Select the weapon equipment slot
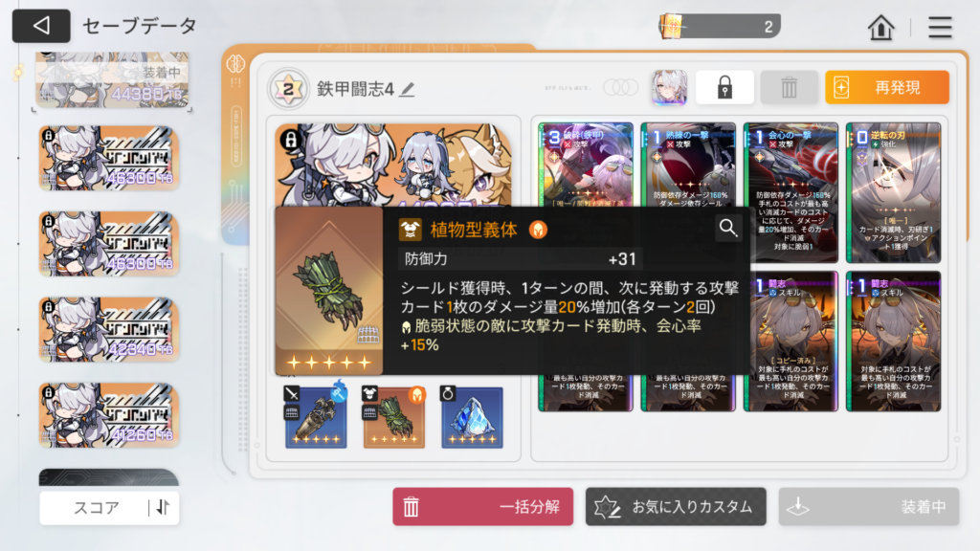This screenshot has height=551, width=980. pyautogui.click(x=316, y=417)
